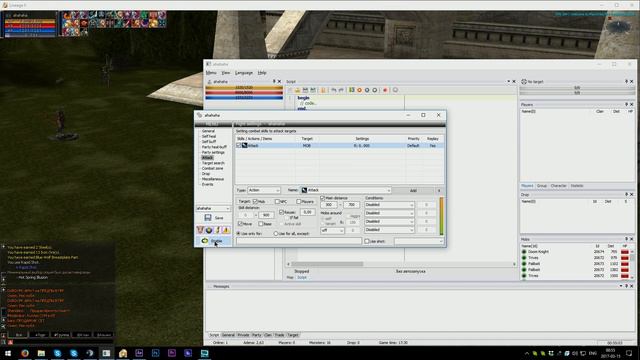The height and width of the screenshot is (360, 640).
Task: Toggle the Move checkbox
Action: pos(240,224)
